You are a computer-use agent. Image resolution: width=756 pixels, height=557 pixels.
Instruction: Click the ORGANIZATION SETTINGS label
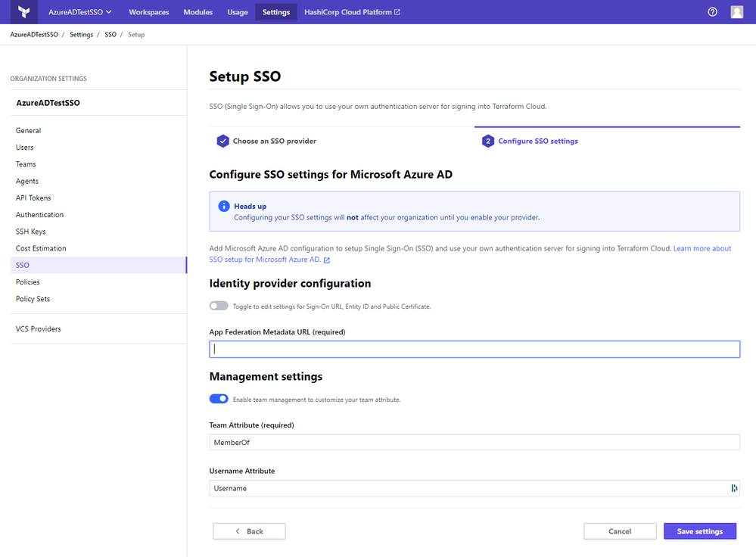pyautogui.click(x=48, y=79)
